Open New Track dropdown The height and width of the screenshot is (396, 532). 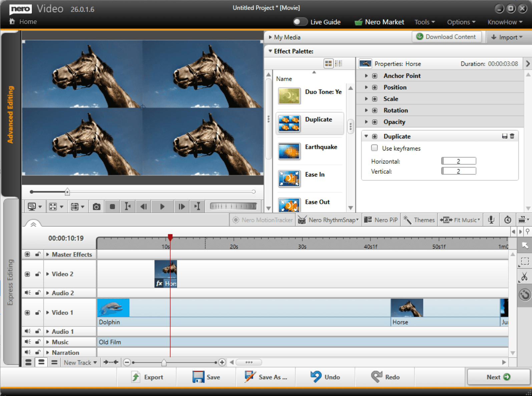(x=80, y=363)
